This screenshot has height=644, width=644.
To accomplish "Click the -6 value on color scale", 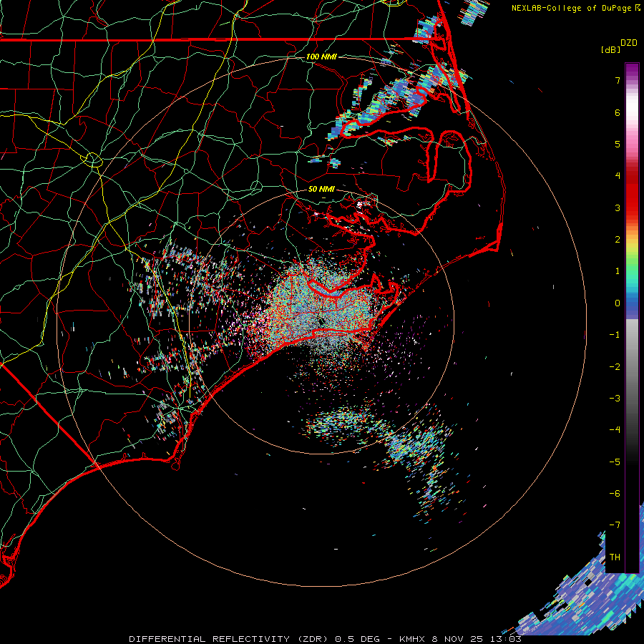I will click(615, 494).
